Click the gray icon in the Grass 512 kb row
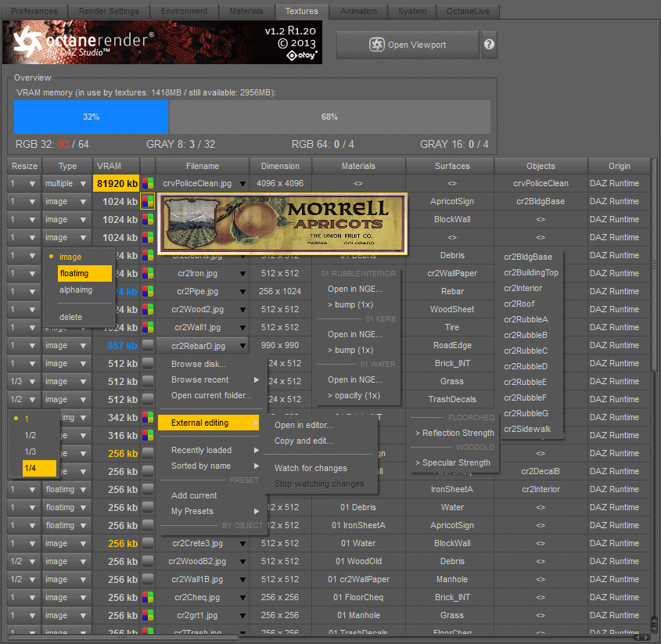This screenshot has width=661, height=644. tap(148, 381)
